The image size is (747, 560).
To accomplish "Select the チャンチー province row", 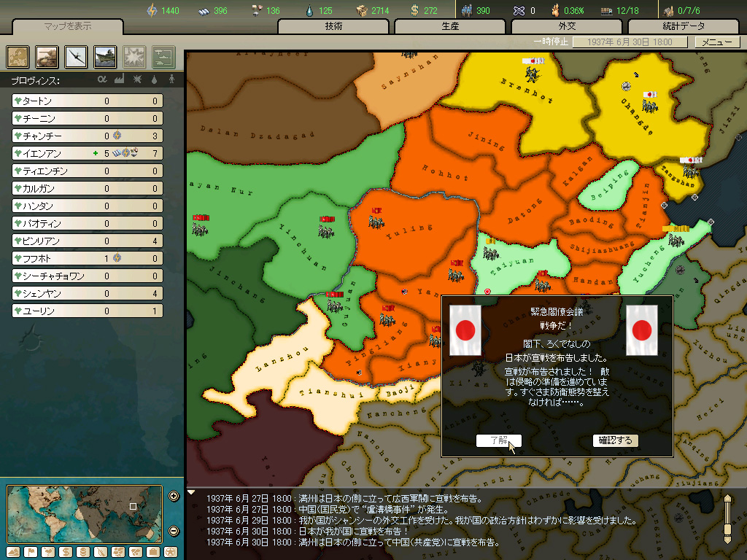I will click(88, 136).
